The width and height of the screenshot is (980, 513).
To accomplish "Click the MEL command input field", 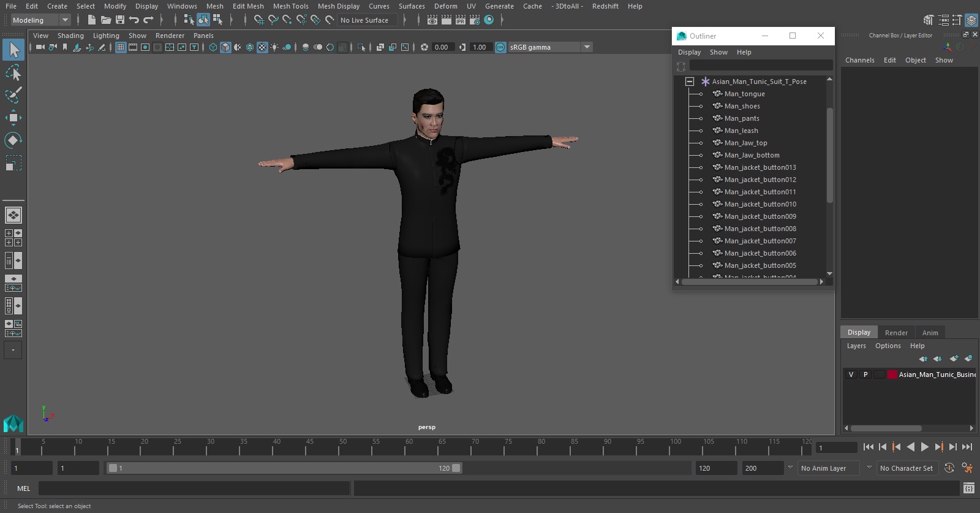I will (194, 488).
